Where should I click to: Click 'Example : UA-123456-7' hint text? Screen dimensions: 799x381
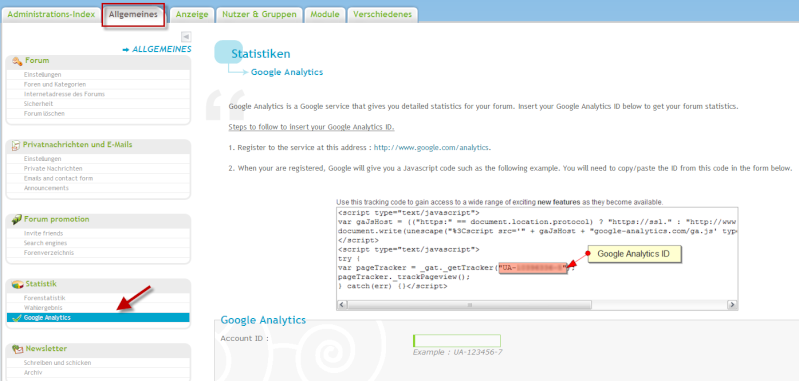458,352
